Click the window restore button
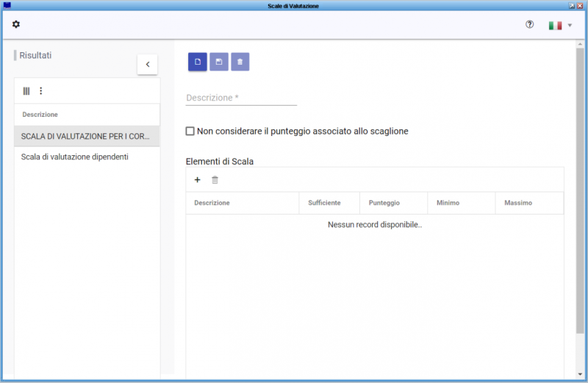588x383 pixels. tap(572, 6)
